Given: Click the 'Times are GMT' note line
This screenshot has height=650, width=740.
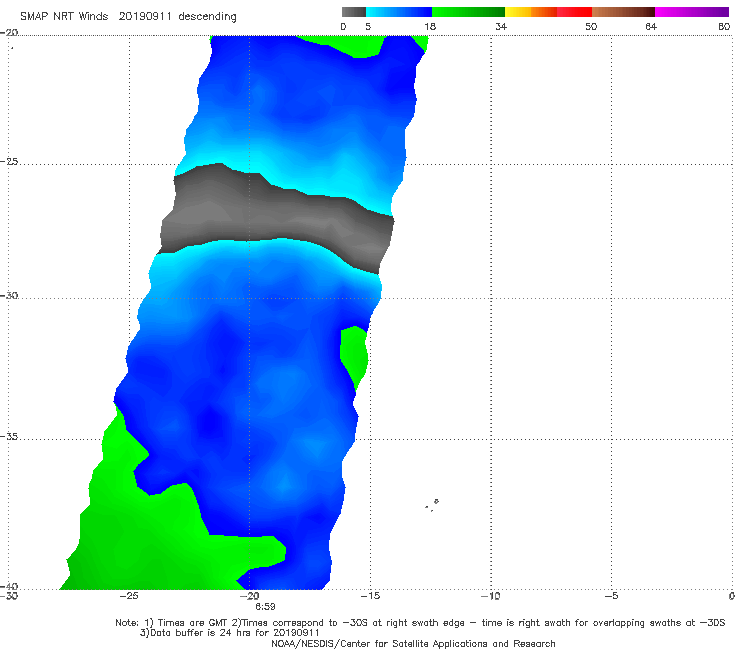Looking at the screenshot, I should 420,623.
